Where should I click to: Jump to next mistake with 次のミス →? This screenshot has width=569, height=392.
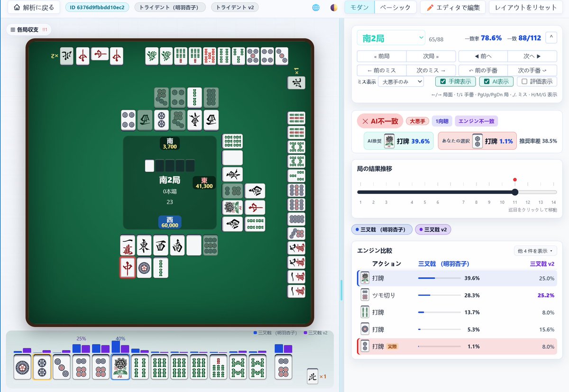pos(431,70)
